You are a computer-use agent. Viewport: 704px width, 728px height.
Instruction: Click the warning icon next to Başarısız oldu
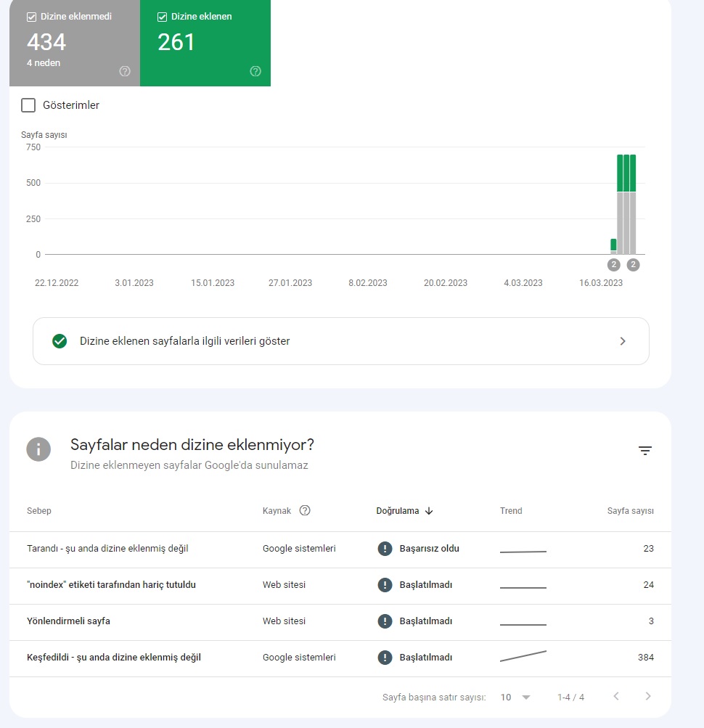click(x=385, y=548)
